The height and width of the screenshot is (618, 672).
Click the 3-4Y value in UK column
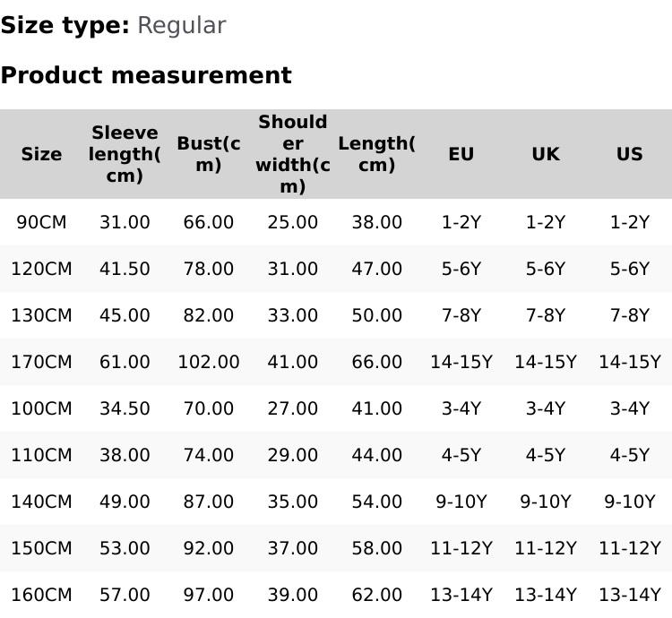pyautogui.click(x=545, y=408)
